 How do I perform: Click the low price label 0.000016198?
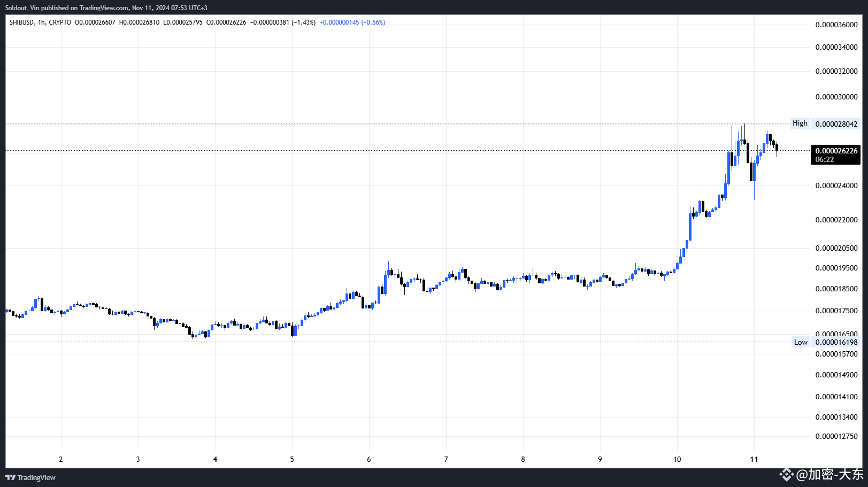coord(836,342)
